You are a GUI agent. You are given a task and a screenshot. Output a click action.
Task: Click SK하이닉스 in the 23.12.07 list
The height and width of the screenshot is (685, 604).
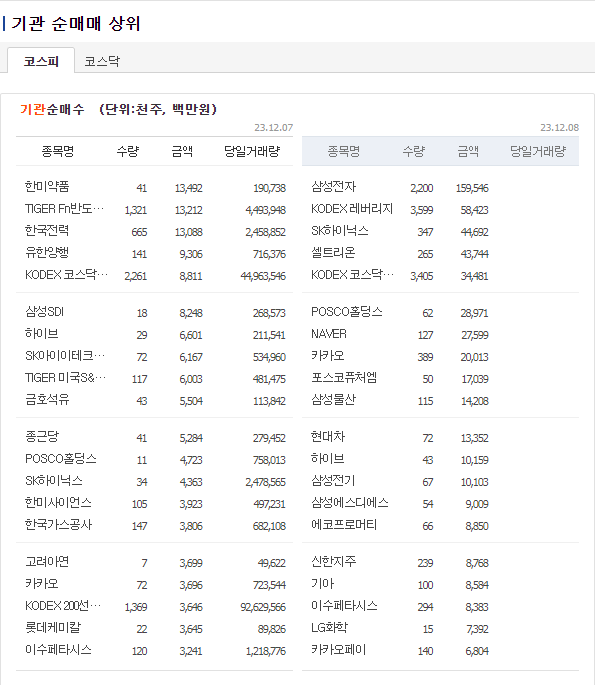[x=54, y=481]
